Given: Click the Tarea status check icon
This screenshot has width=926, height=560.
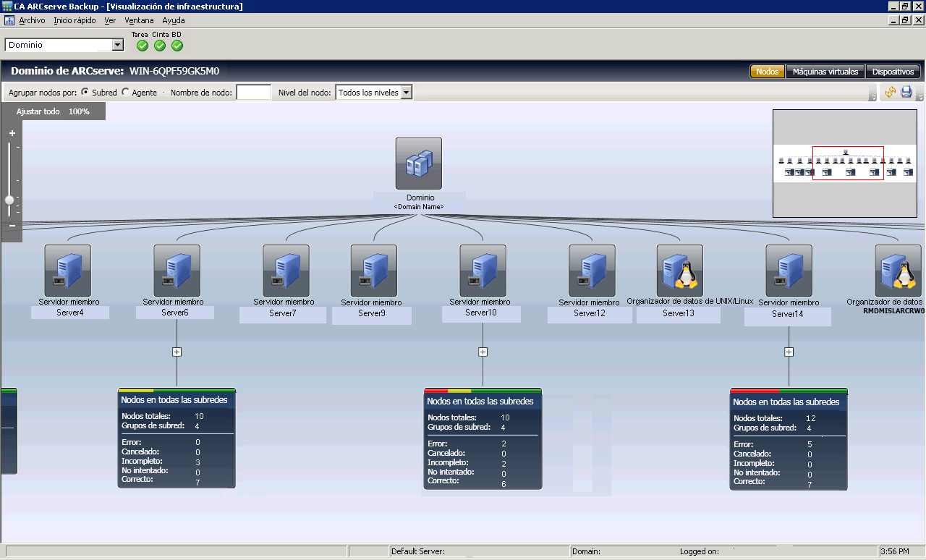Looking at the screenshot, I should click(x=143, y=46).
